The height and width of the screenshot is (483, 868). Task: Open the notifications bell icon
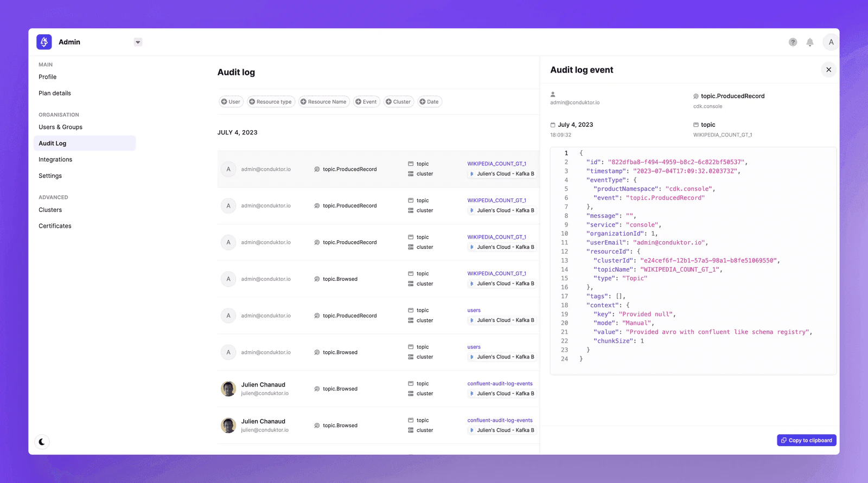coord(810,42)
